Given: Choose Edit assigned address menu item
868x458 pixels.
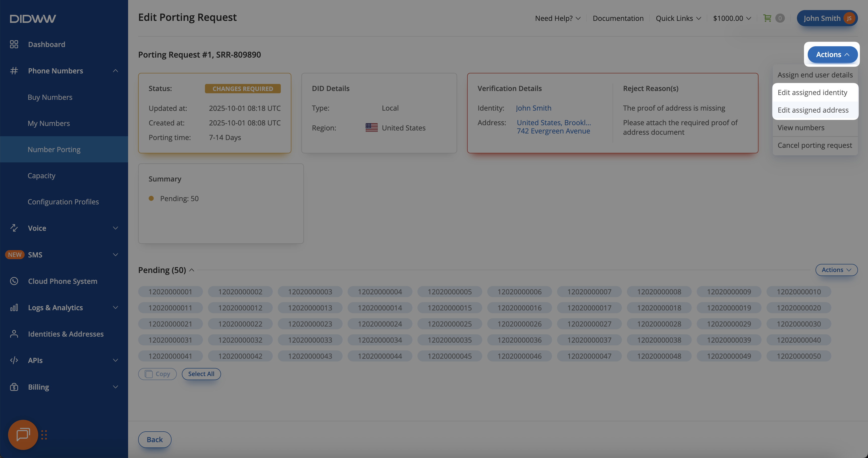Looking at the screenshot, I should (813, 110).
